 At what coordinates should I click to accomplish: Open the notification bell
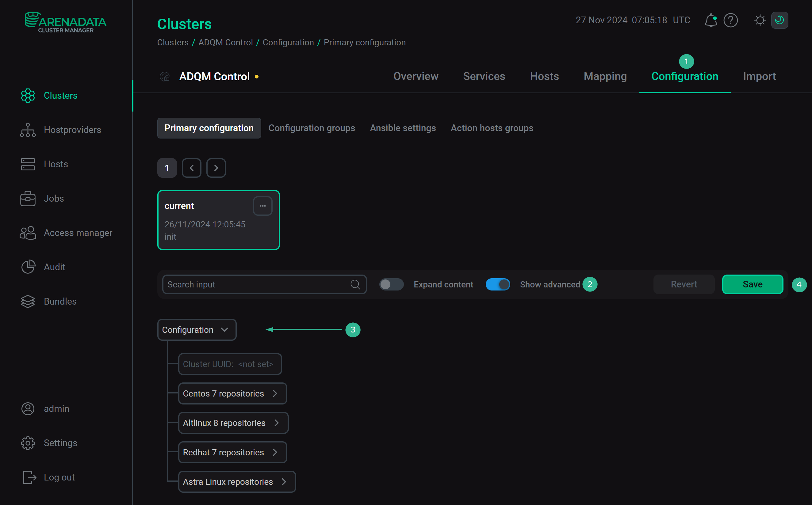click(711, 20)
